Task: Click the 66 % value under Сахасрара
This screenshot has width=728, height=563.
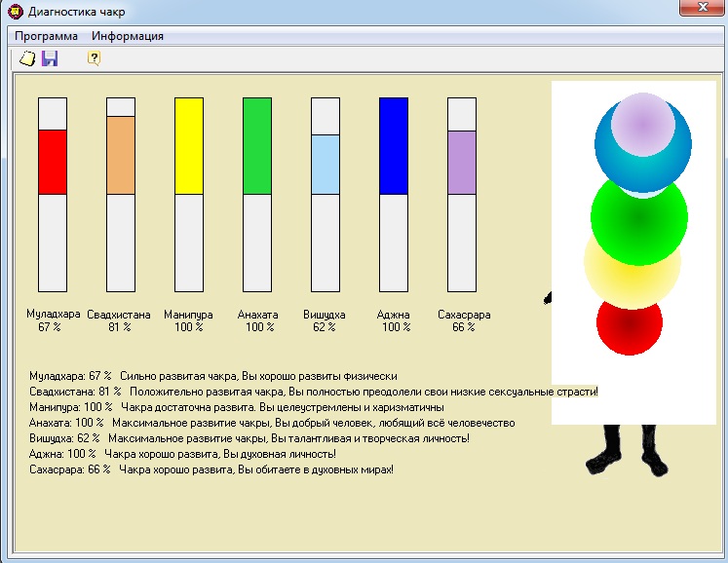Action: (463, 327)
